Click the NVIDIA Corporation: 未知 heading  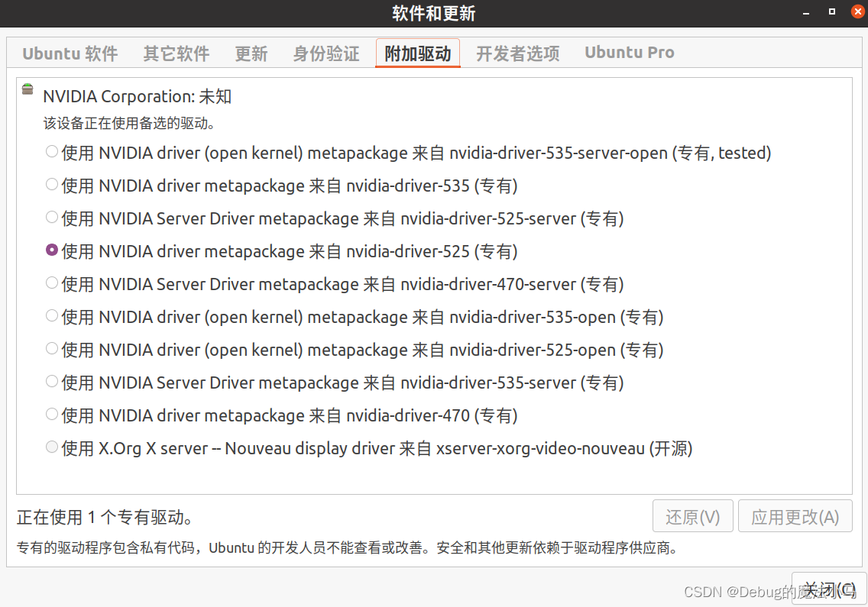138,96
